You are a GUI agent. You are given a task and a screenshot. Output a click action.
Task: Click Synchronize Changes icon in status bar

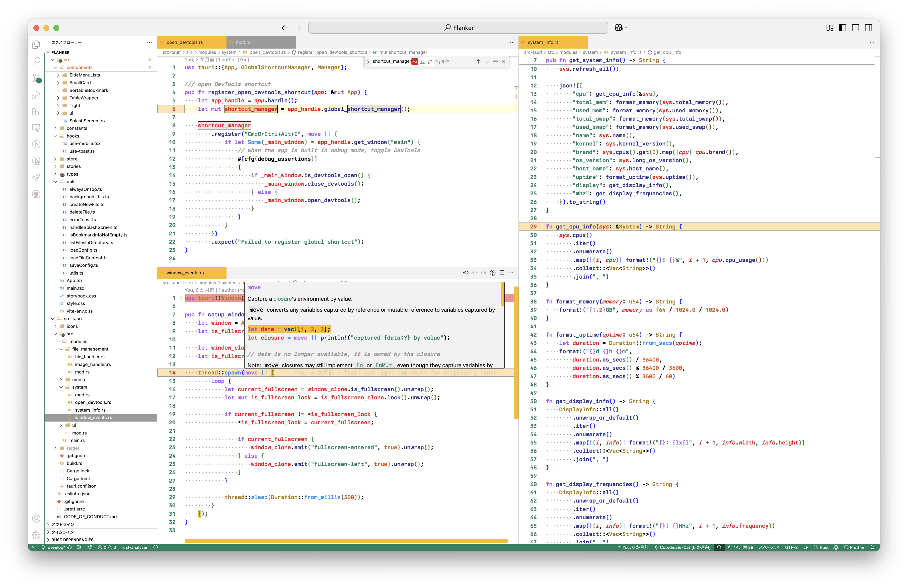(70, 547)
